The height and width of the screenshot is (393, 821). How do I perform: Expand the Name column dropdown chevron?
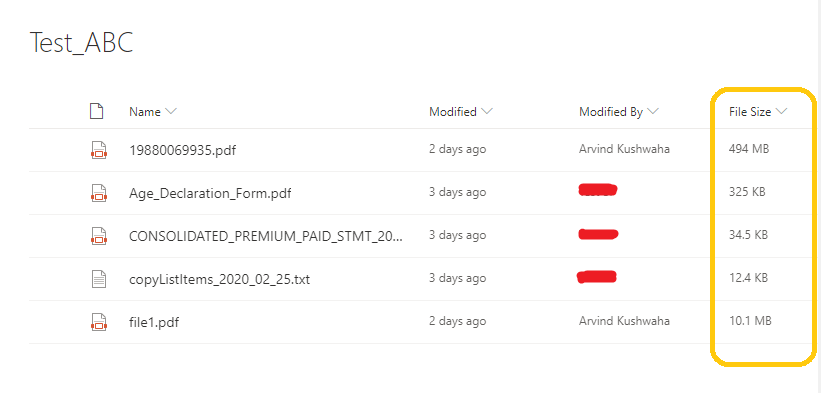tap(171, 111)
